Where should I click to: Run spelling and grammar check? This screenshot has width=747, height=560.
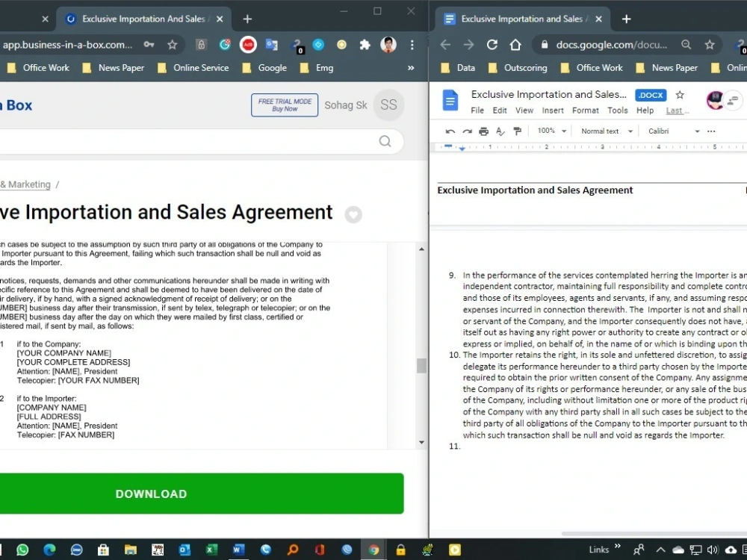pyautogui.click(x=500, y=131)
